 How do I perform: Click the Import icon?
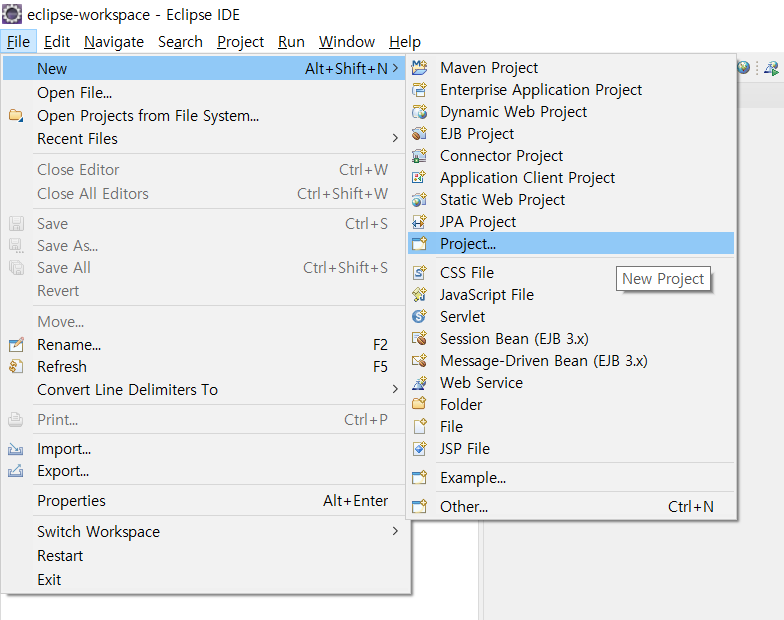click(x=16, y=449)
